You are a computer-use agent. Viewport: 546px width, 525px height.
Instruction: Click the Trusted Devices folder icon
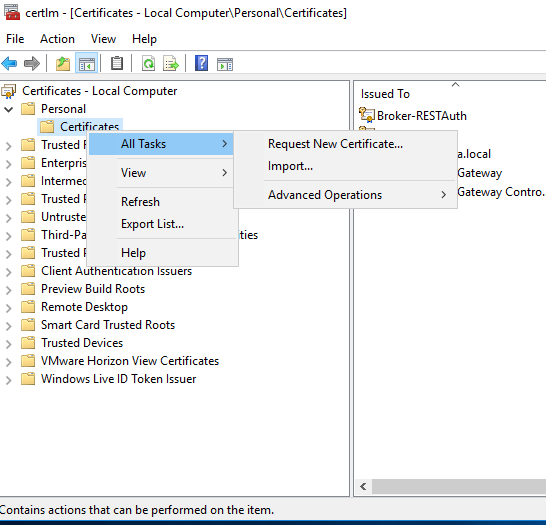pos(28,343)
